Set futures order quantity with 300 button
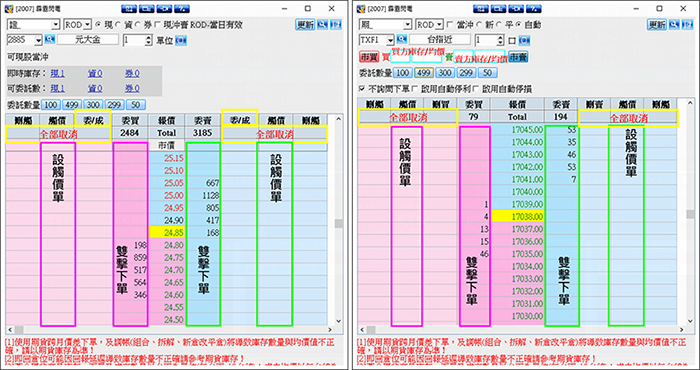 click(x=445, y=73)
